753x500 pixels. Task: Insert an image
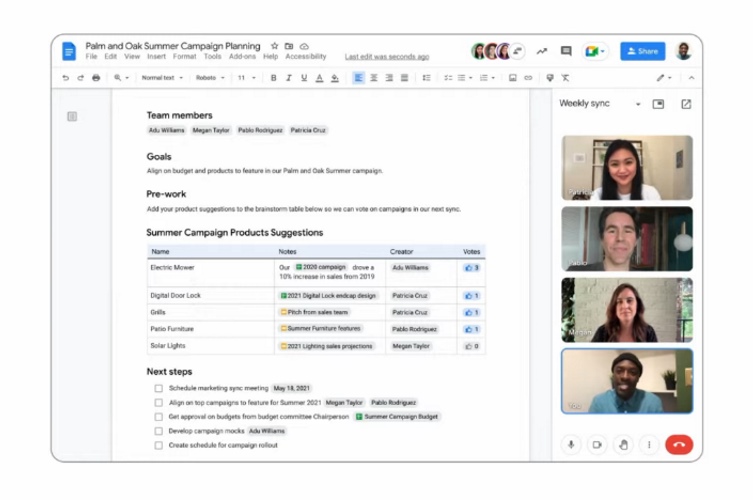pyautogui.click(x=512, y=78)
